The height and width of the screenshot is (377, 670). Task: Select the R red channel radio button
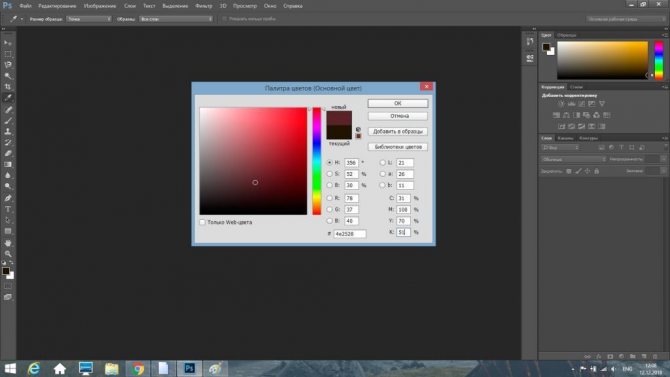[329, 198]
